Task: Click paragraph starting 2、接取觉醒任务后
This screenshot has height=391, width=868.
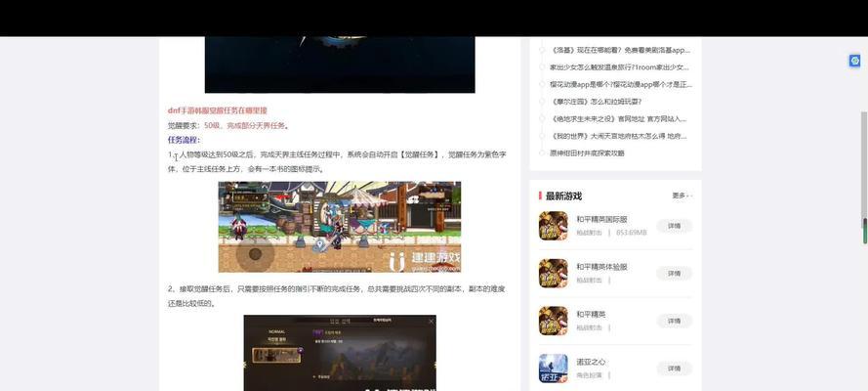Action: pos(337,296)
